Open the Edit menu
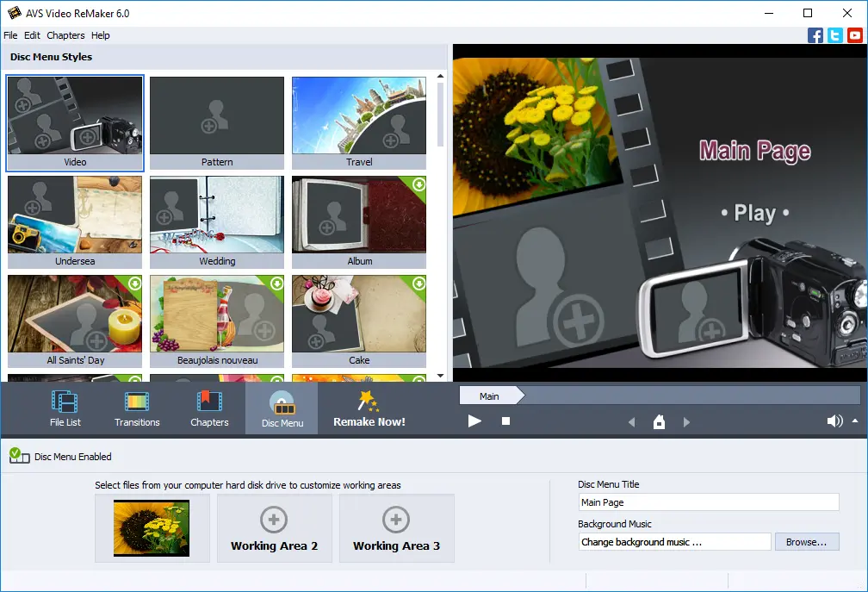Viewport: 868px width, 592px height. point(32,35)
